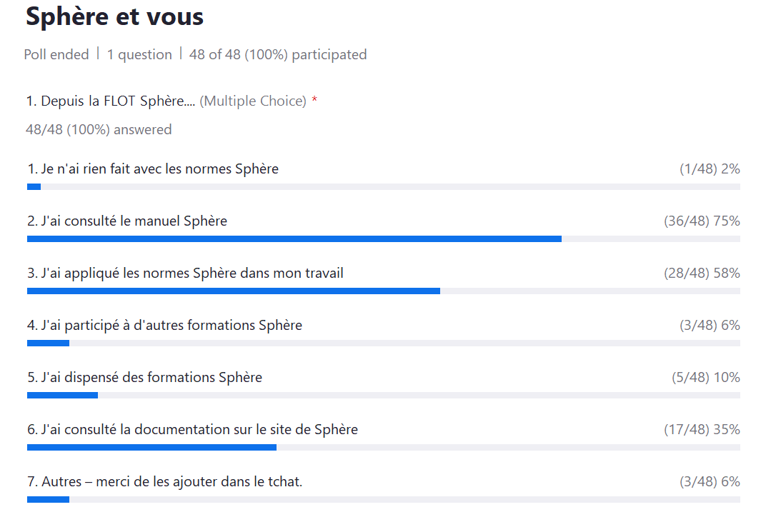Select option "J'ai dispensé des formations Sphère"
Screen dimensions: 766x532
click(144, 378)
